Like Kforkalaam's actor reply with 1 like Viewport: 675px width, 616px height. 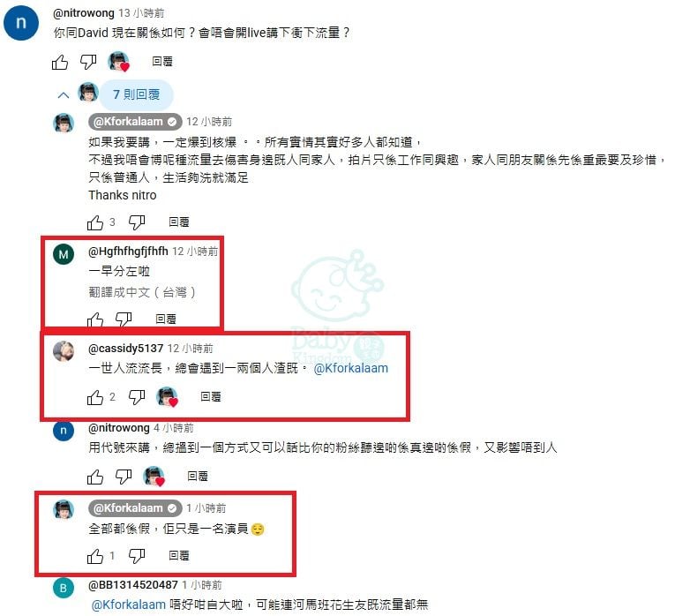(x=95, y=556)
